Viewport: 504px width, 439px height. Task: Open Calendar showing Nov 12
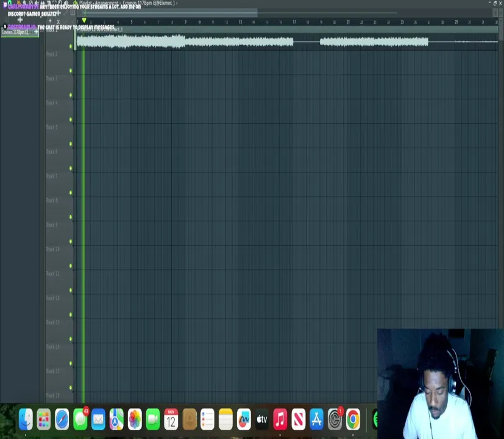click(x=171, y=419)
